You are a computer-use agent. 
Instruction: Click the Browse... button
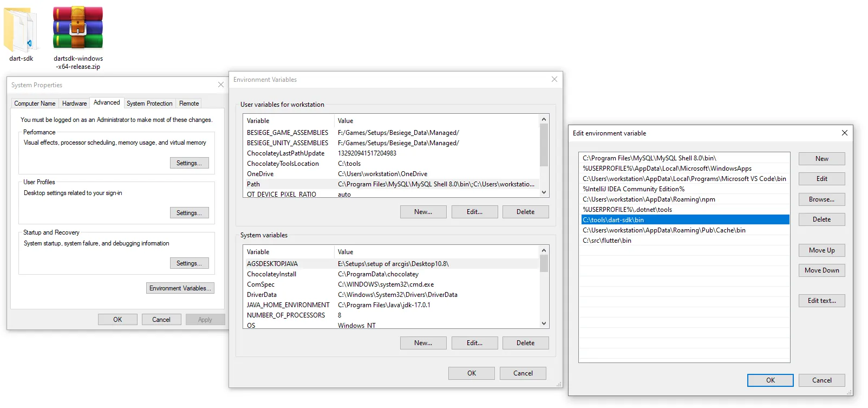(822, 199)
